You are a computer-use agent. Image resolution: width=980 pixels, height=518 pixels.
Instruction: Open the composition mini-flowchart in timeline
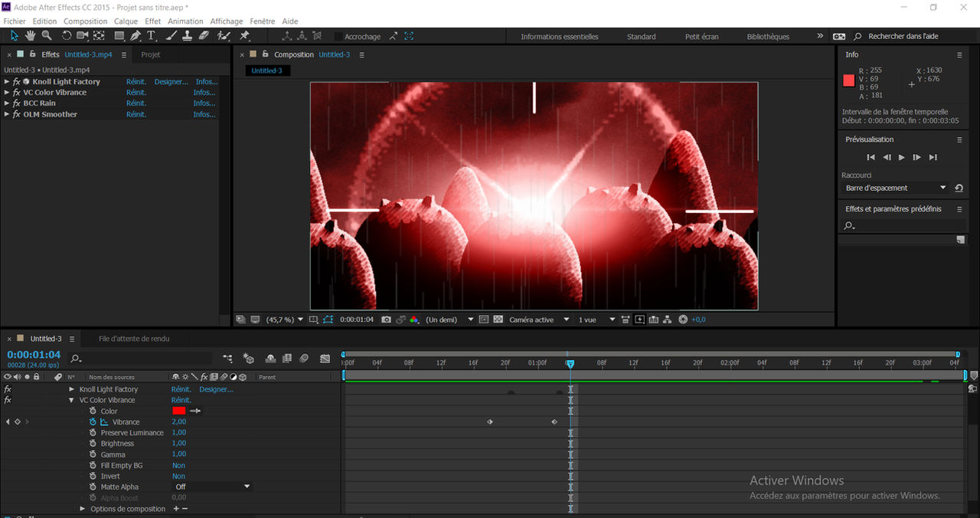(227, 358)
